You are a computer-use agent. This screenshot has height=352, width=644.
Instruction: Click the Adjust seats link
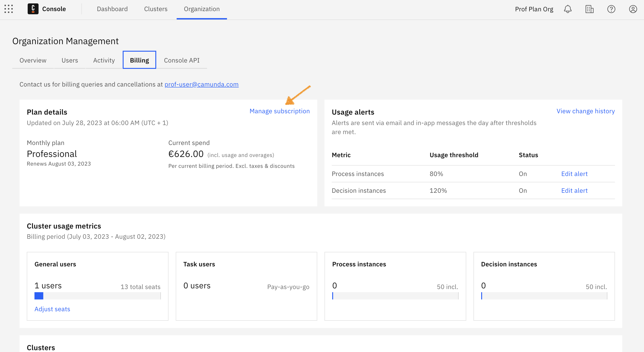52,309
